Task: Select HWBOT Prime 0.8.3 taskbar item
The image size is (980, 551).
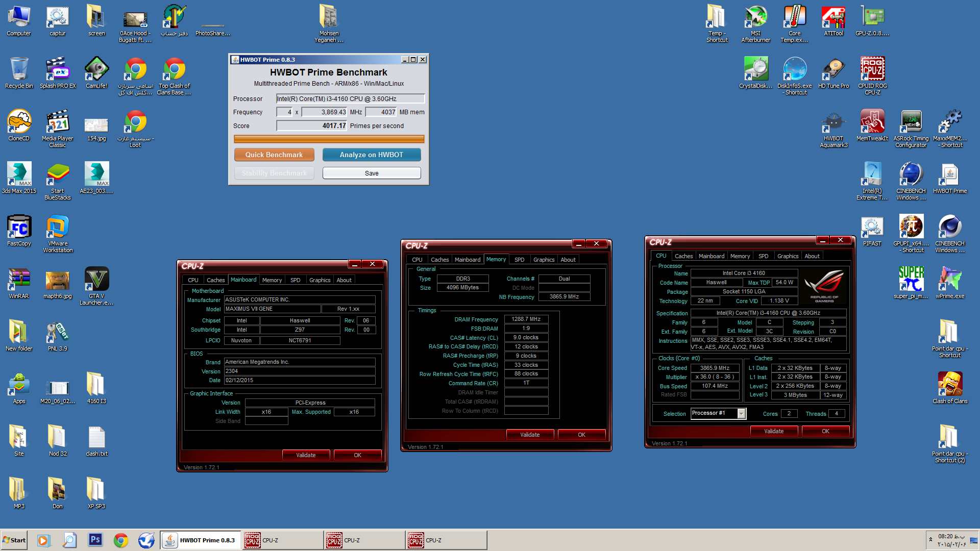Action: click(x=200, y=540)
